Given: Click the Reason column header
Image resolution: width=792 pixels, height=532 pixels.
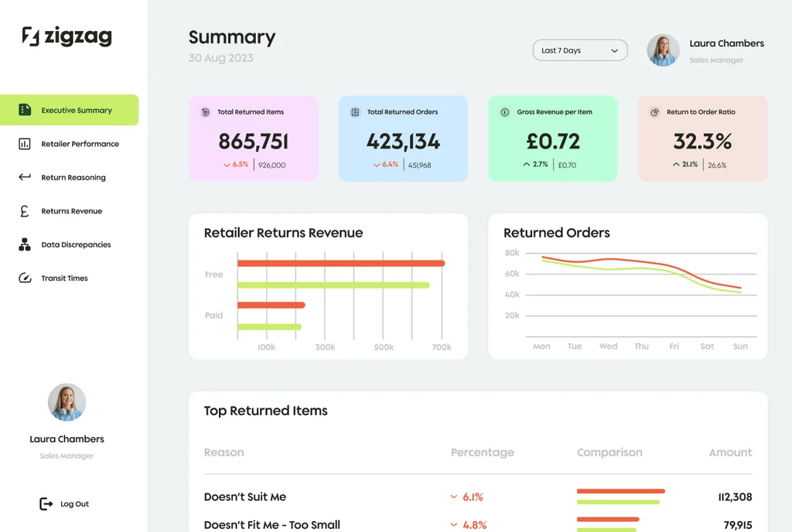Looking at the screenshot, I should click(224, 452).
